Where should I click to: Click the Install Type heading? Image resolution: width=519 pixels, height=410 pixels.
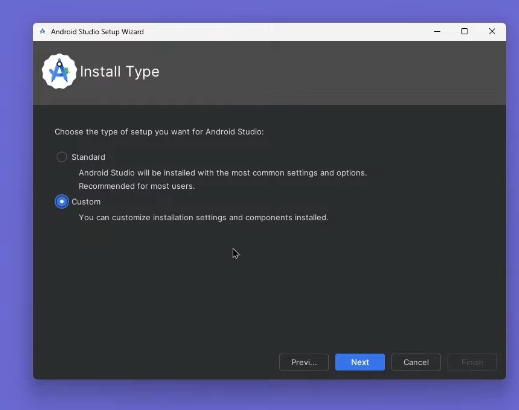120,72
